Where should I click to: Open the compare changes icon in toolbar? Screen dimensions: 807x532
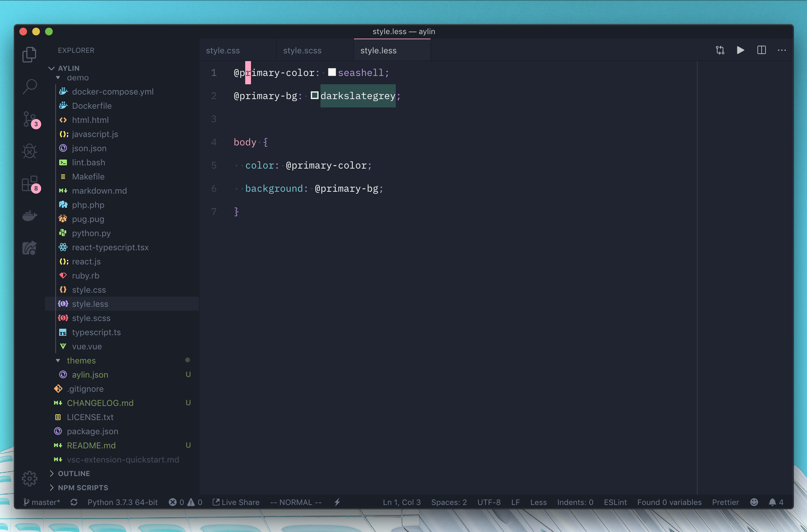click(x=720, y=50)
